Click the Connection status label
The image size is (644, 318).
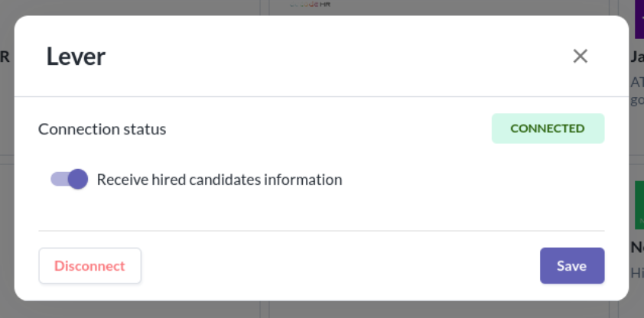(x=102, y=129)
